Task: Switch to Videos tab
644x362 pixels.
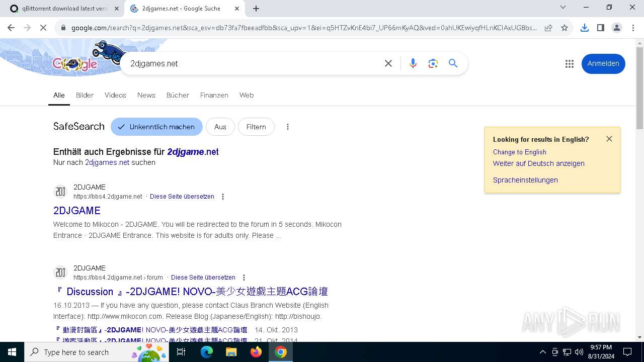Action: click(115, 95)
